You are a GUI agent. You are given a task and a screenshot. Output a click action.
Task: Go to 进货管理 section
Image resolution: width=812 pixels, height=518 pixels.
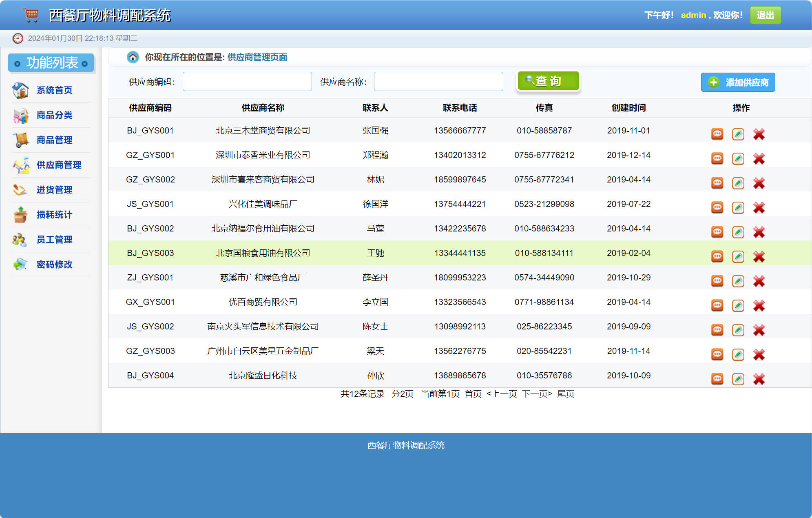(54, 190)
